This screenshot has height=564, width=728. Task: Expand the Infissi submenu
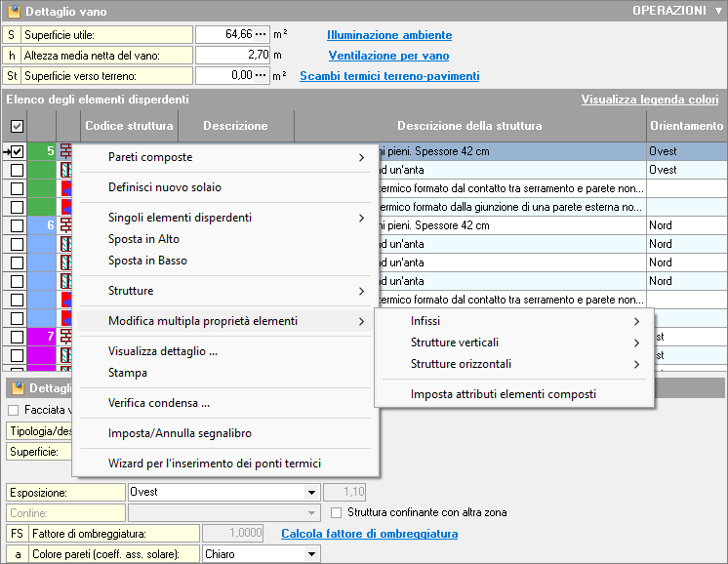tap(514, 321)
